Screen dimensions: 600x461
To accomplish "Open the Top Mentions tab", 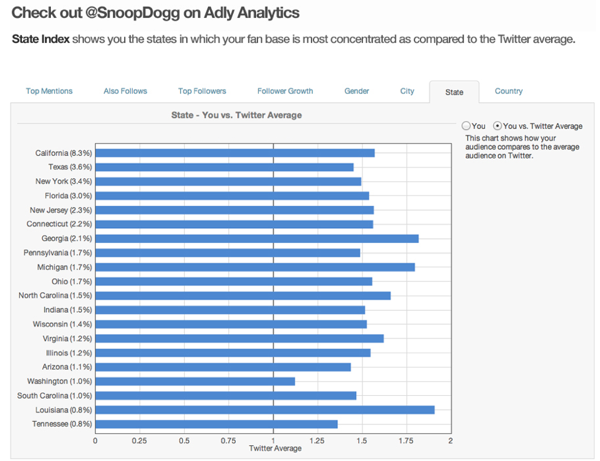I will pyautogui.click(x=49, y=91).
